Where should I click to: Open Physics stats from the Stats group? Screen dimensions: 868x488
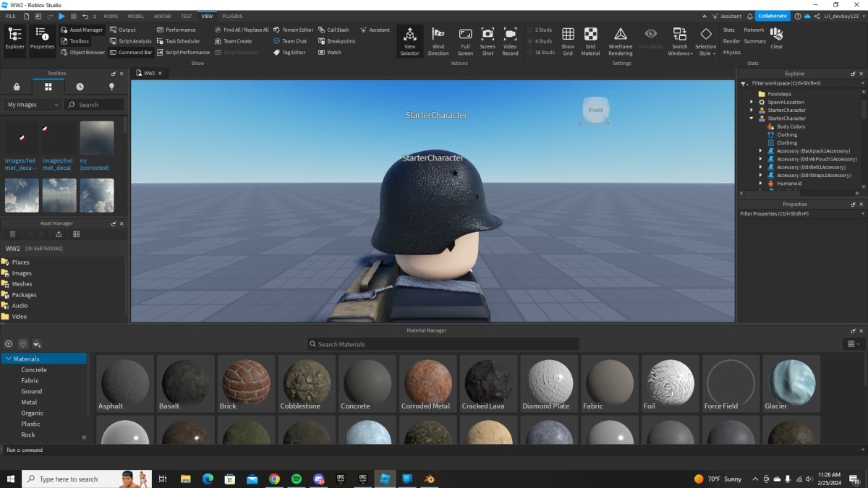point(731,52)
